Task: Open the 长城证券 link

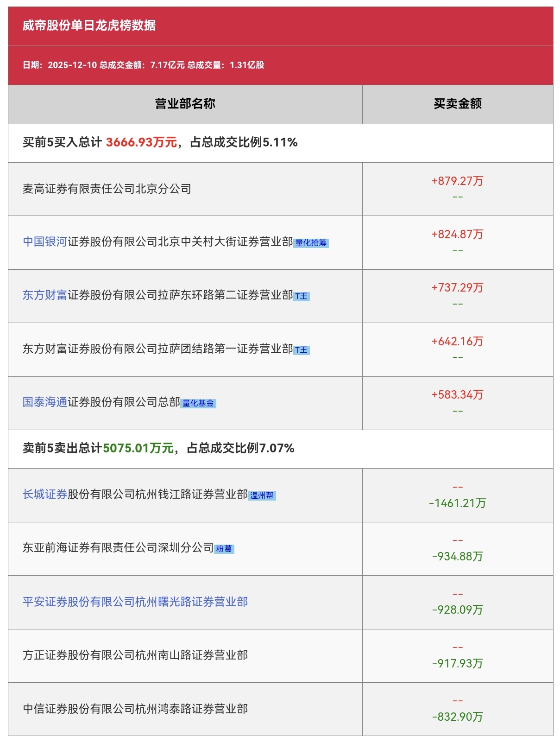Action: pyautogui.click(x=45, y=494)
